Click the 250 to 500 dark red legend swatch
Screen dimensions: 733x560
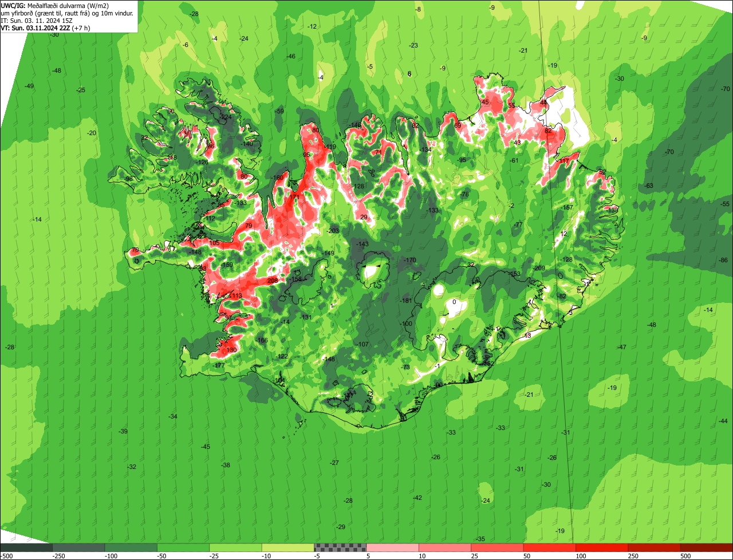click(x=654, y=547)
